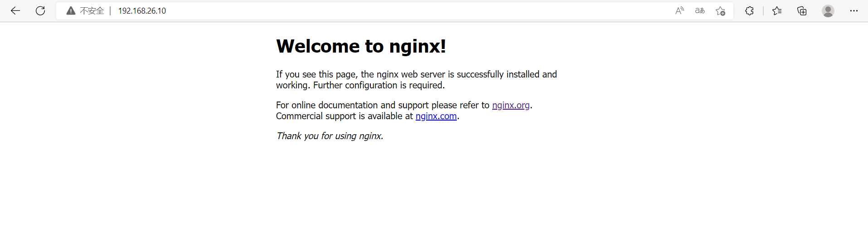Open the Settings and more menu
868x247 pixels.
(854, 11)
